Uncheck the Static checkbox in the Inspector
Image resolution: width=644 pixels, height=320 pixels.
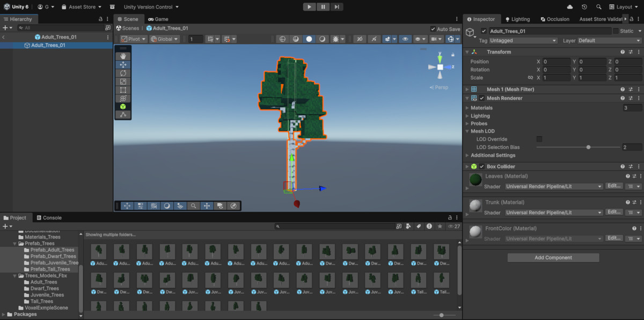coord(615,31)
